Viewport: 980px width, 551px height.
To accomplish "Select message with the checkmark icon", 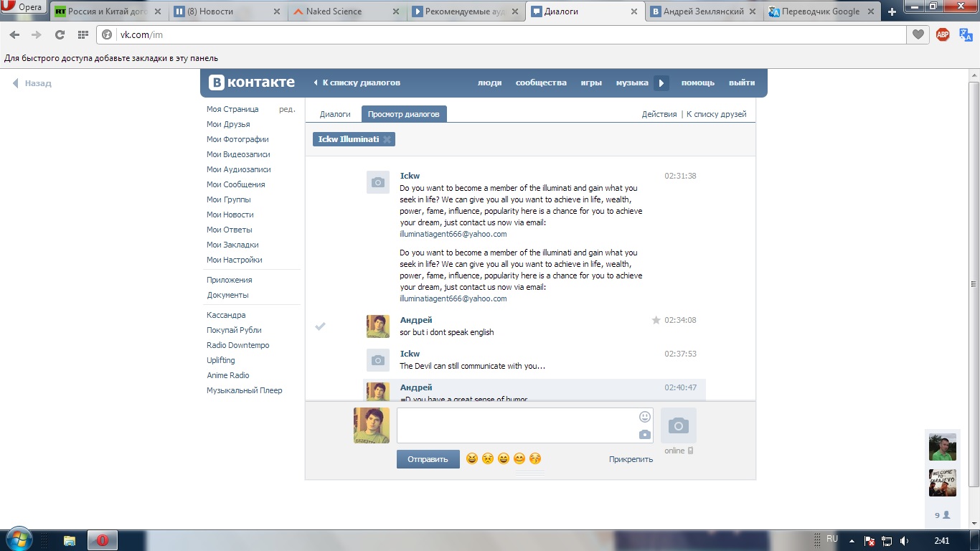I will (321, 326).
